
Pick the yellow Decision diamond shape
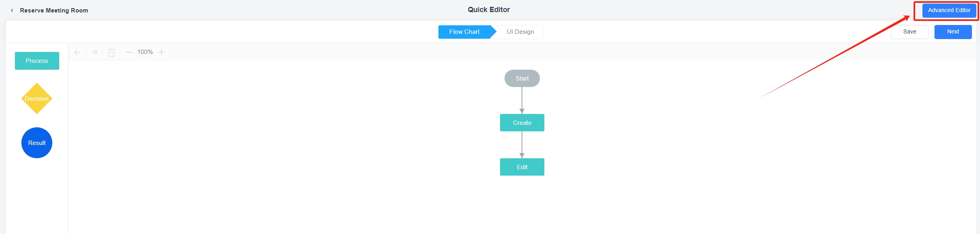tap(37, 99)
